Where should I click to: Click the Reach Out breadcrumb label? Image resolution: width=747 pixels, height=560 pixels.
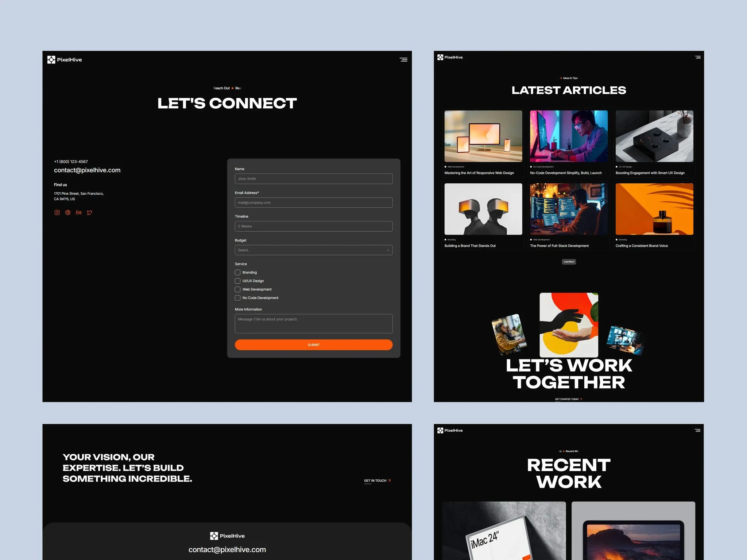coord(221,88)
